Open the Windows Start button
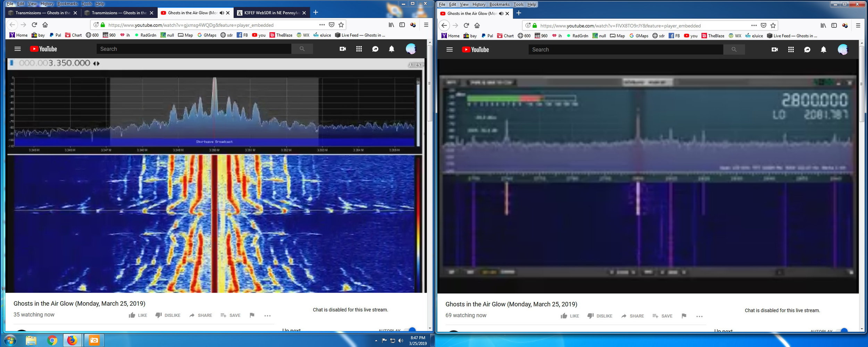 (10, 341)
